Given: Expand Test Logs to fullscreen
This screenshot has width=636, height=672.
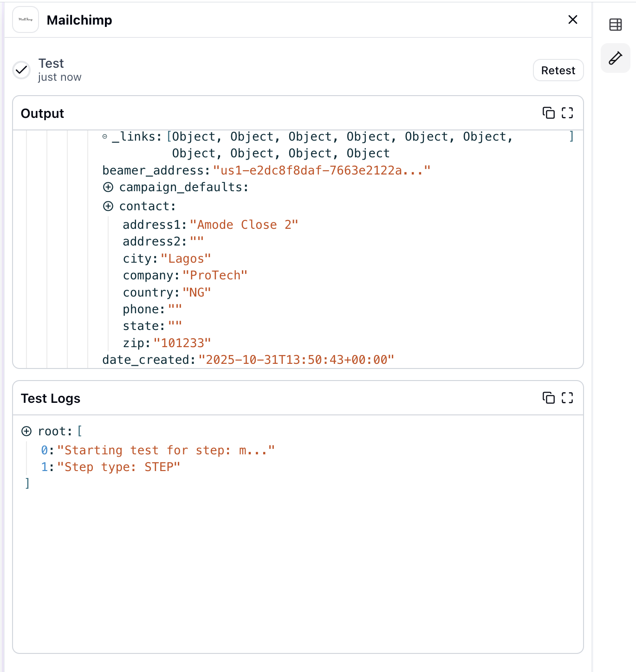Looking at the screenshot, I should tap(567, 398).
